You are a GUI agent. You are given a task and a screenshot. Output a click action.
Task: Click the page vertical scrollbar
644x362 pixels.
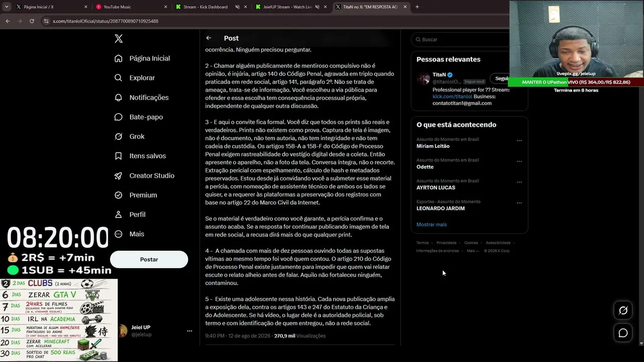click(x=641, y=186)
